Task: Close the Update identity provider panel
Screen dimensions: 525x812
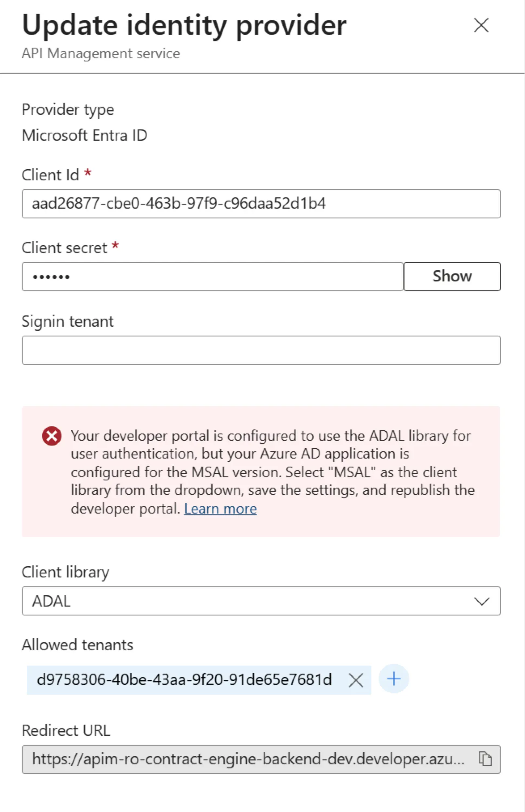Action: (481, 25)
